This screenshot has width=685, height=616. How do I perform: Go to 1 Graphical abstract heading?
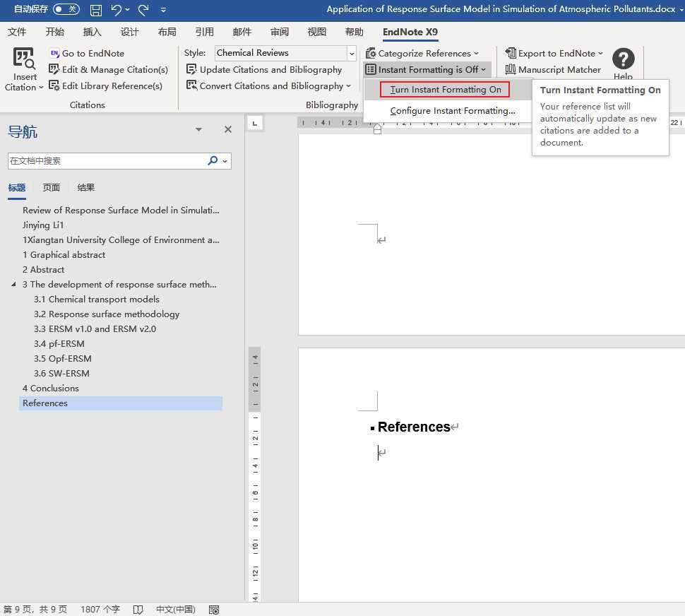coord(64,255)
